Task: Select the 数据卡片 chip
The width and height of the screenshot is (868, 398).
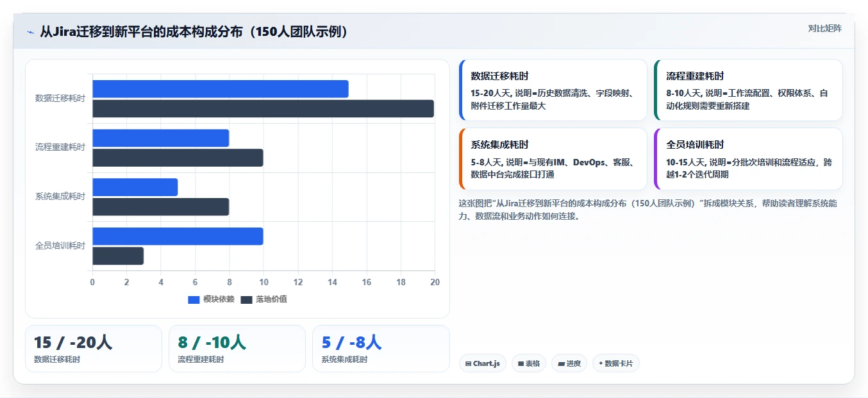Action: point(615,363)
